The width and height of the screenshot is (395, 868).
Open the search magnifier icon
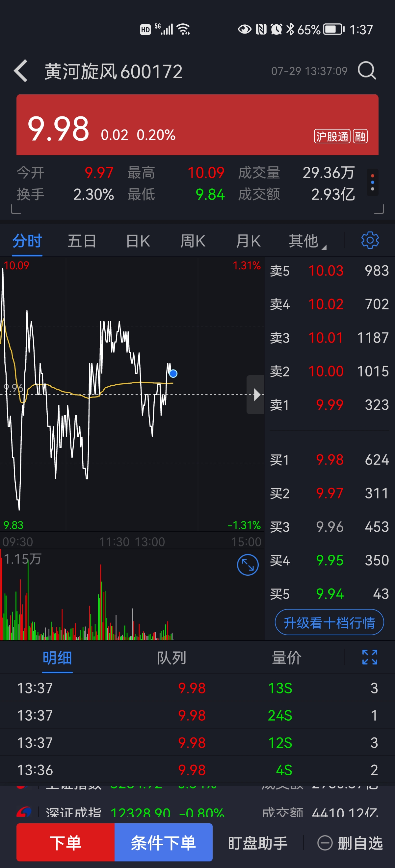(x=367, y=70)
